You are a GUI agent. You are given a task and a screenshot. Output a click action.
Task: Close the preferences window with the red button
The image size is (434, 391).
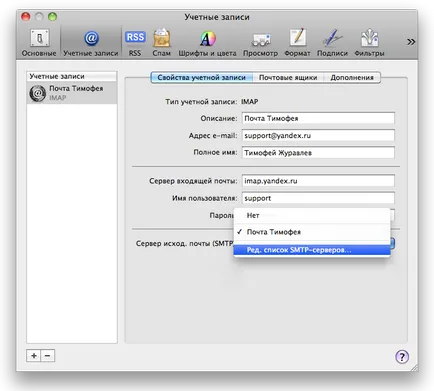pyautogui.click(x=26, y=17)
